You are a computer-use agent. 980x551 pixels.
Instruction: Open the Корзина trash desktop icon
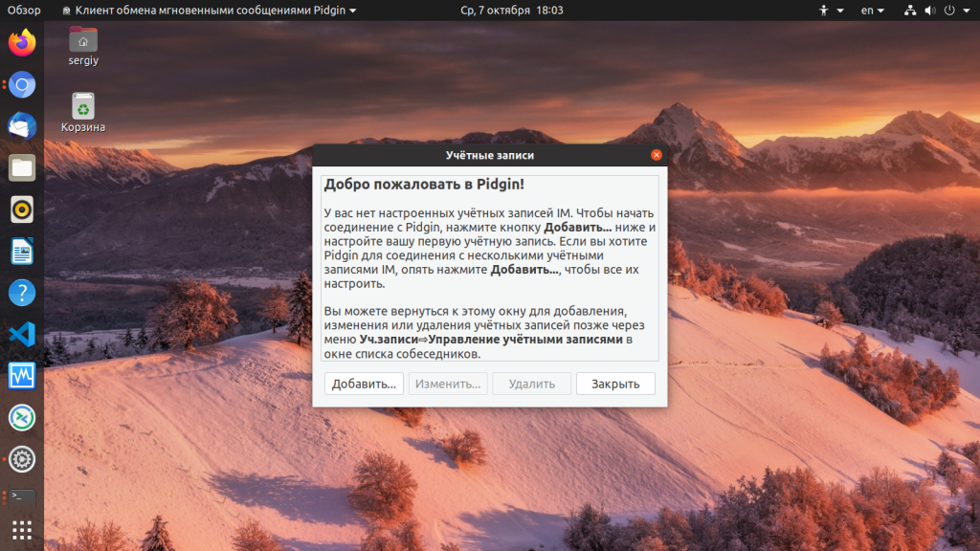click(83, 113)
